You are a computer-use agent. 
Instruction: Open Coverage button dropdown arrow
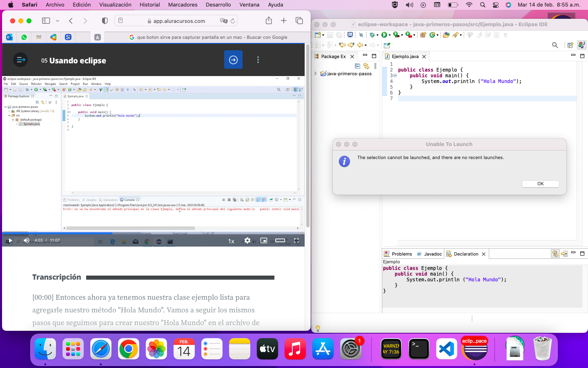[402, 35]
